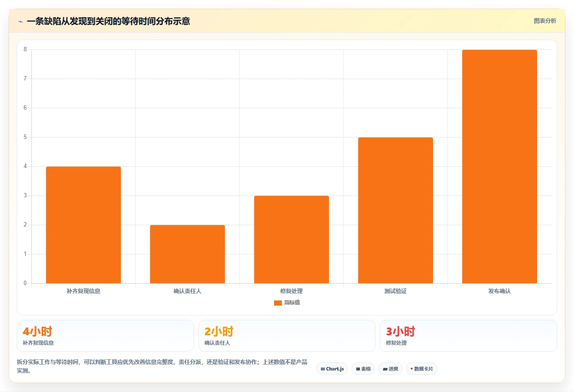Click the footer note starting 拆分实际工作与等待时间

pos(162,366)
